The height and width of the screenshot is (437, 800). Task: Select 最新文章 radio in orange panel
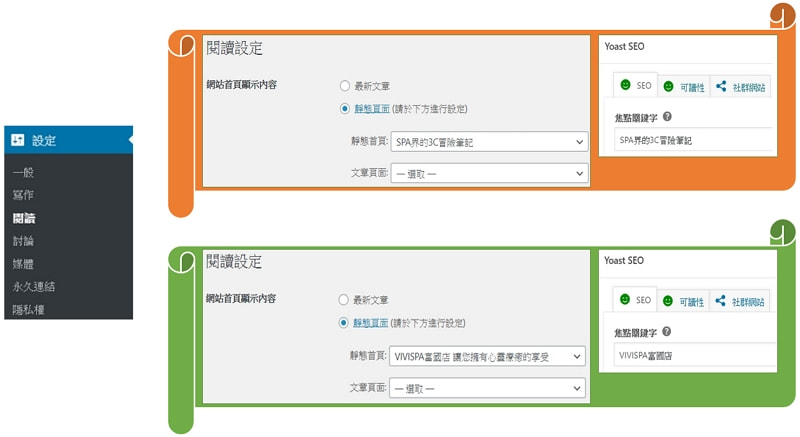coord(344,86)
